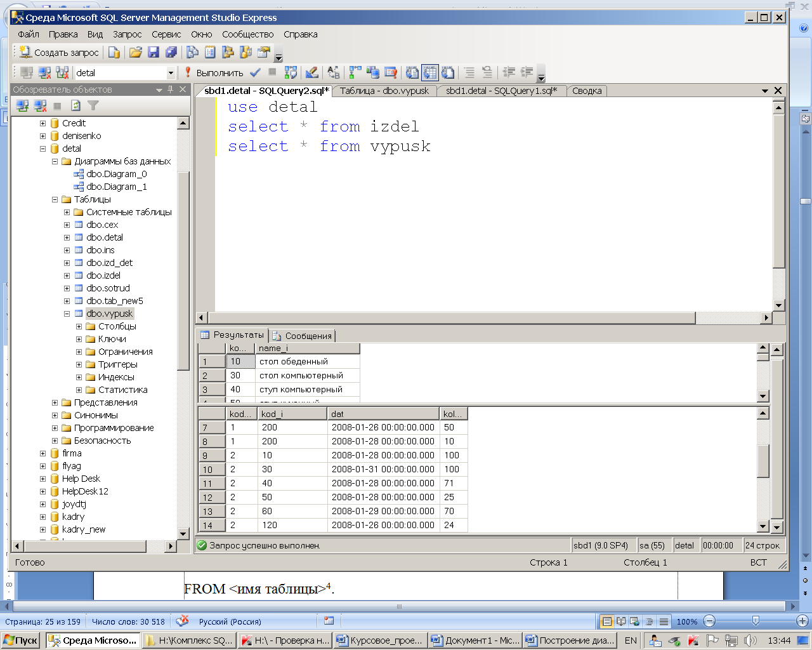Toggle SQLCMD mode
The image size is (812, 650).
(x=391, y=72)
